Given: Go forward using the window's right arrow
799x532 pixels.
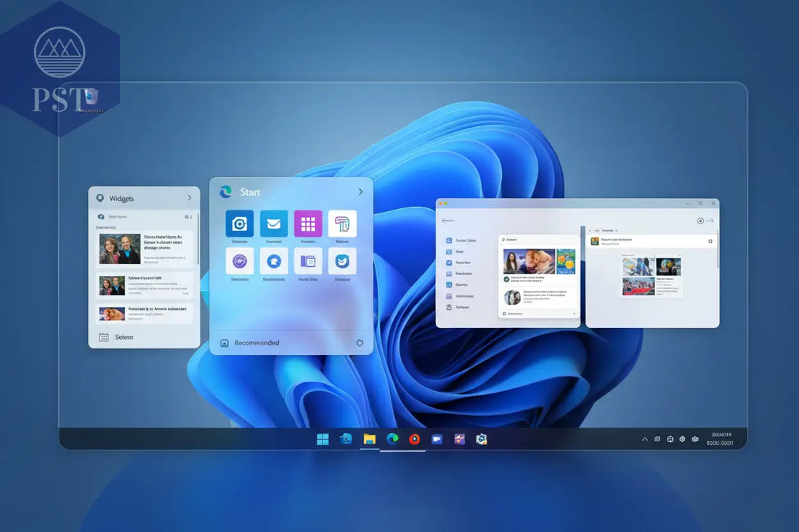Looking at the screenshot, I should pos(710,221).
